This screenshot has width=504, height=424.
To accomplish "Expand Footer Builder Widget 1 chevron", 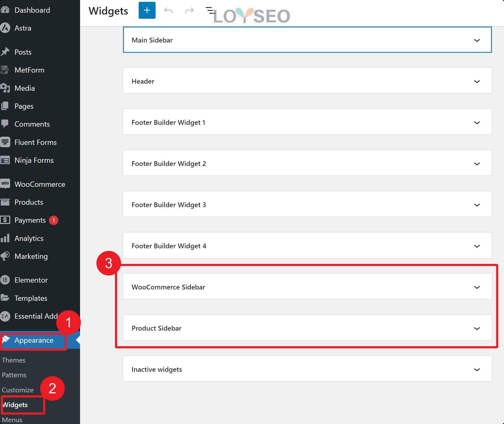I will (x=477, y=123).
